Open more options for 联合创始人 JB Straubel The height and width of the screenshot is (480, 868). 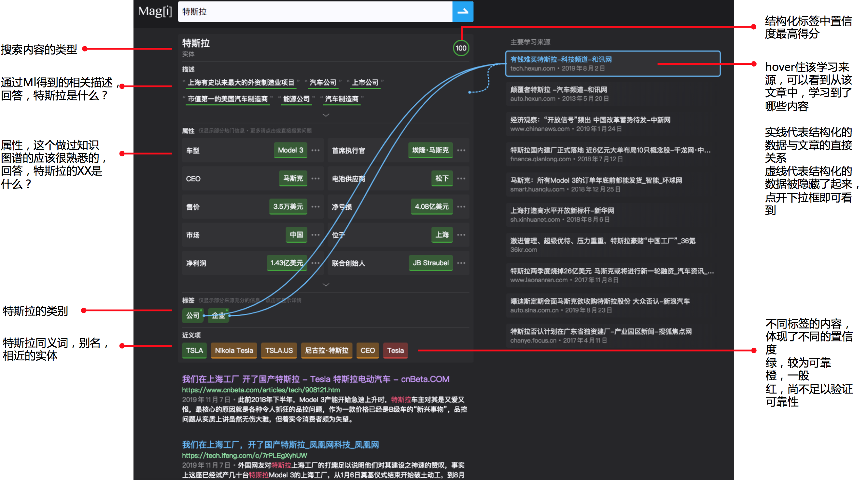461,263
